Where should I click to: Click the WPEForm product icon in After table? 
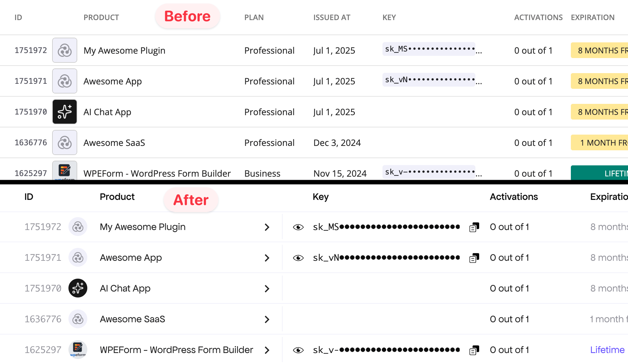[x=78, y=350]
